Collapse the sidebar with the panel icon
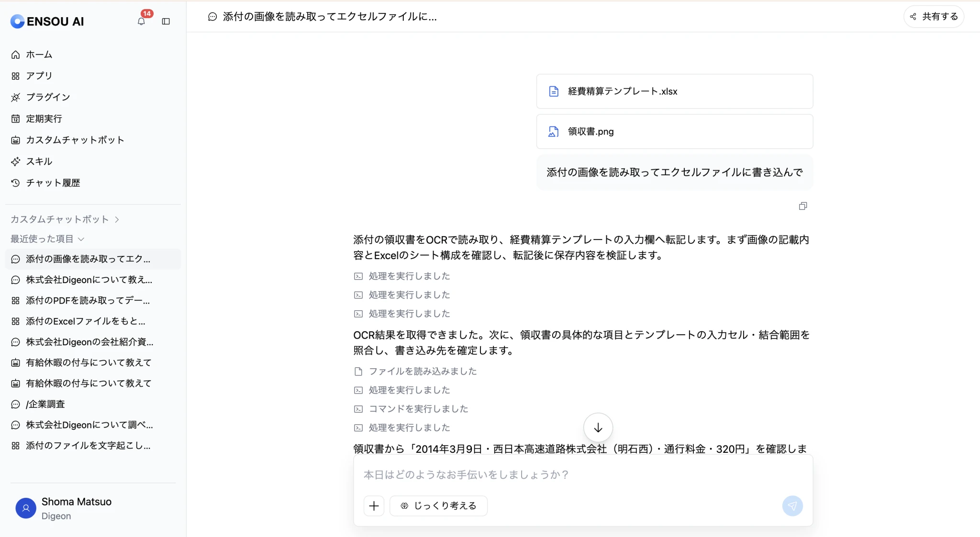 (x=166, y=21)
